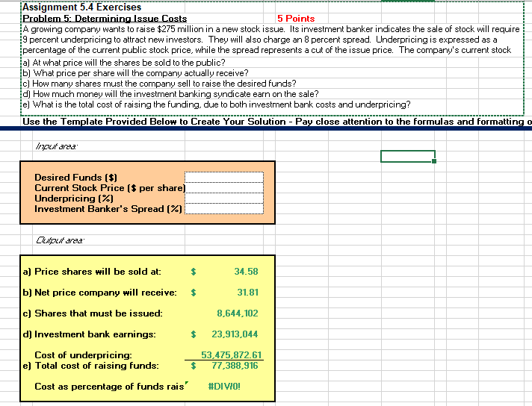Click question 'c) How many shares' line
The height and width of the screenshot is (406, 532).
159,84
